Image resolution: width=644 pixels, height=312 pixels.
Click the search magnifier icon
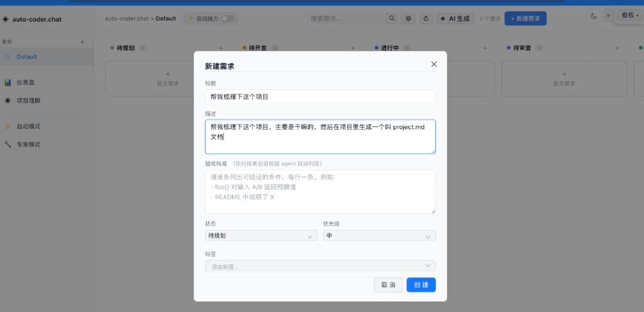click(392, 18)
